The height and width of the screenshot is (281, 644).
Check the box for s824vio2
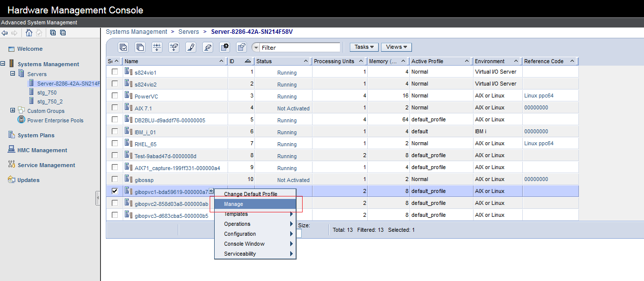115,84
